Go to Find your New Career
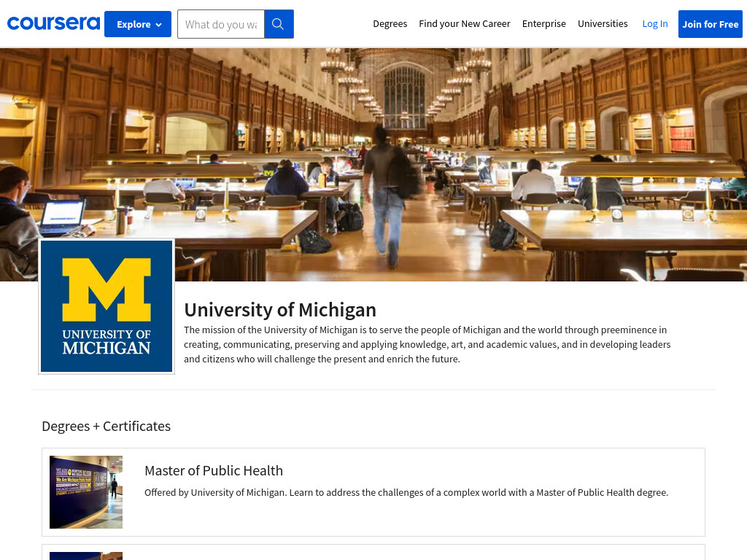This screenshot has height=560, width=747. [465, 24]
